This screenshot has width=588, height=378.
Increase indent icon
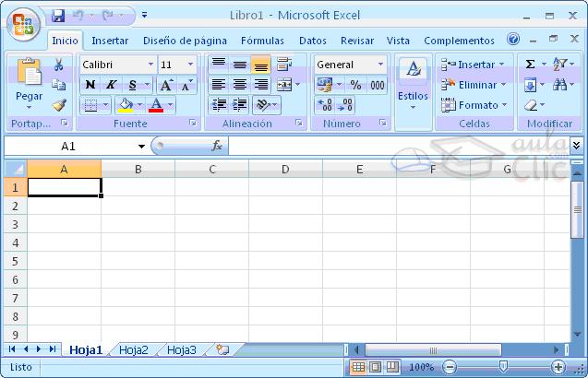[x=240, y=105]
